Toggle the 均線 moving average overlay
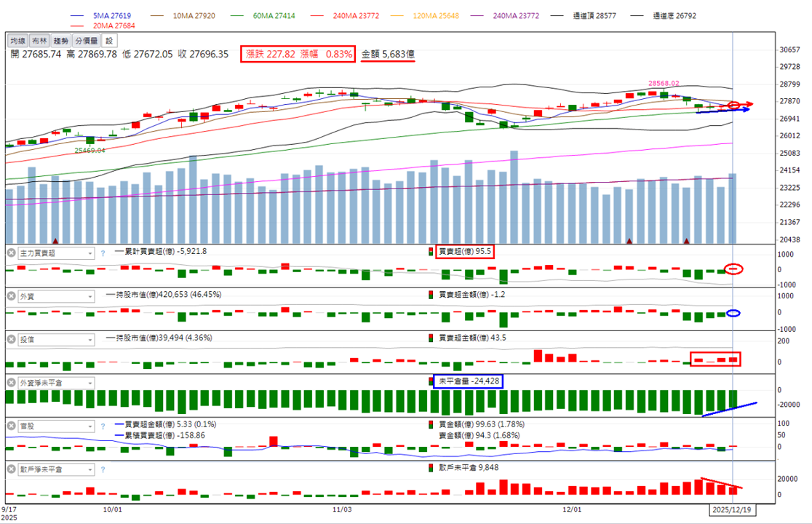The image size is (812, 524). (18, 41)
